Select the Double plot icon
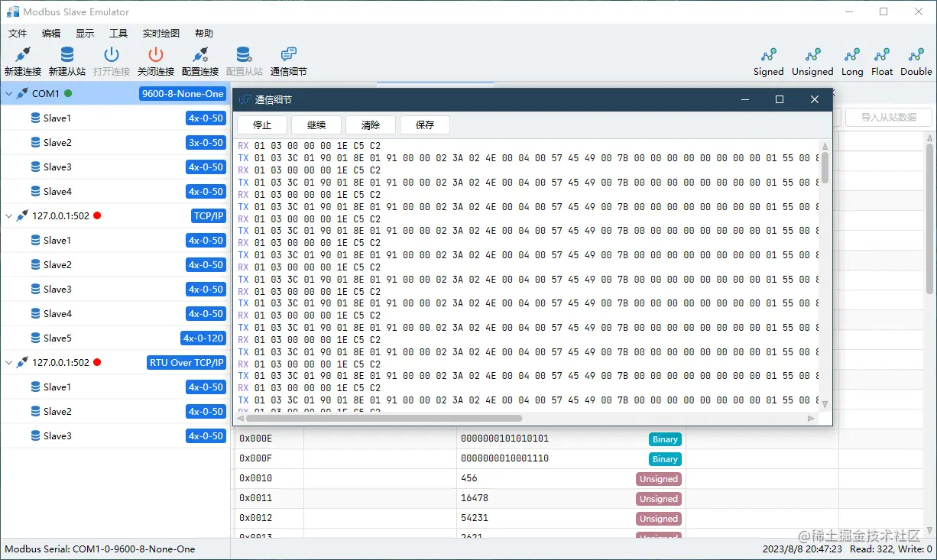The height and width of the screenshot is (560, 937). tap(916, 55)
